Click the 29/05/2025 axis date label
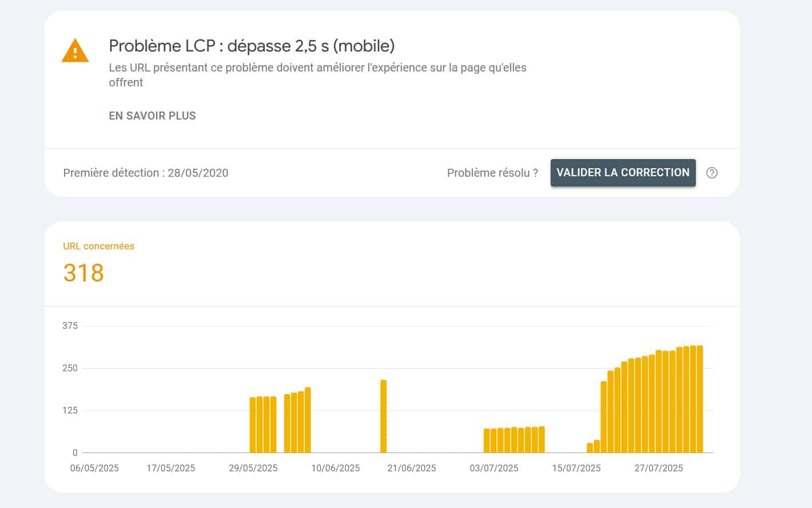 253,468
